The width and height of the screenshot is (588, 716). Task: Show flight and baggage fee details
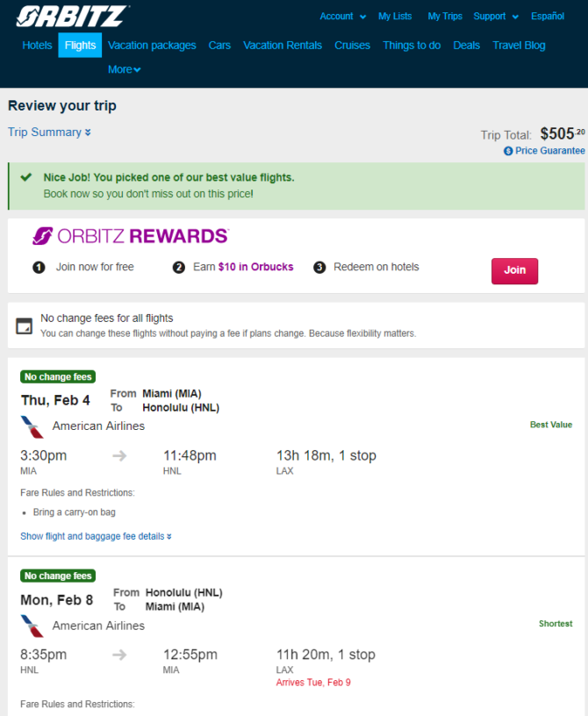click(96, 536)
